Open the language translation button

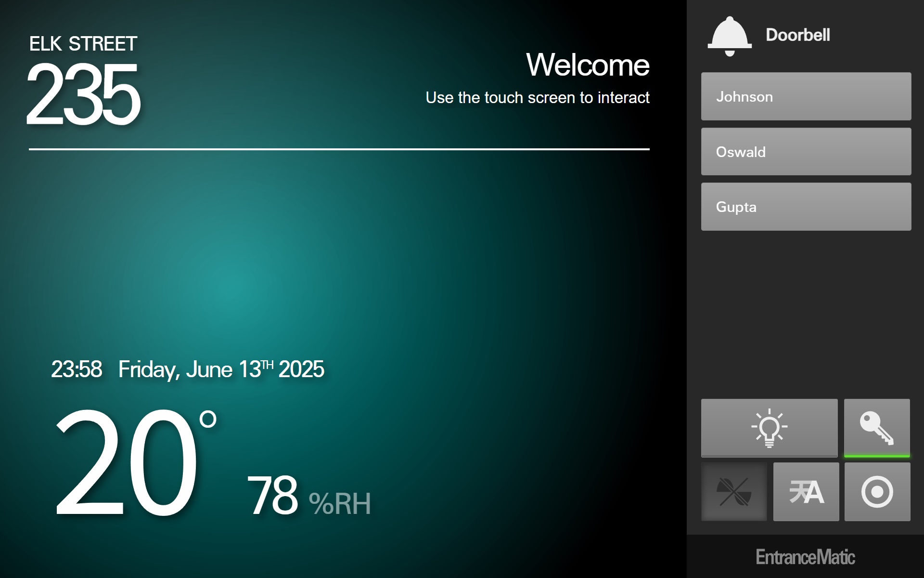(x=806, y=492)
